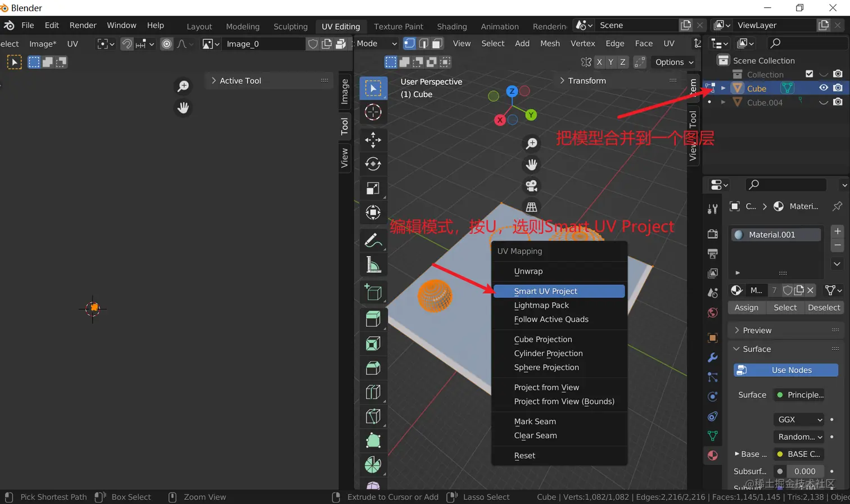Uncheck the Collection exclude checkbox in outliner
This screenshot has height=504, width=850.
[810, 74]
